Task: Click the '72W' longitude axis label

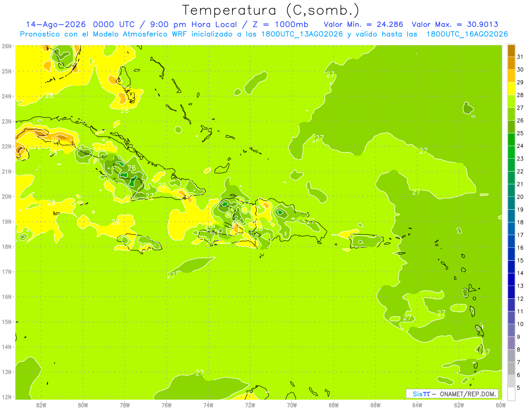Action: [x=250, y=405]
